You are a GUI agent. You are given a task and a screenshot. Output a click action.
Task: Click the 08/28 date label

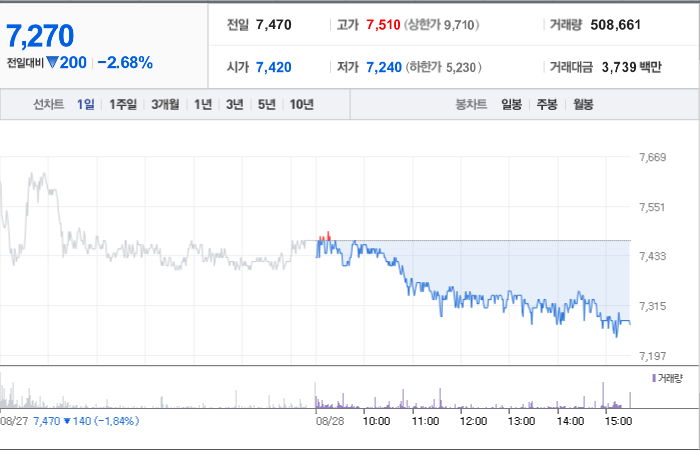330,421
